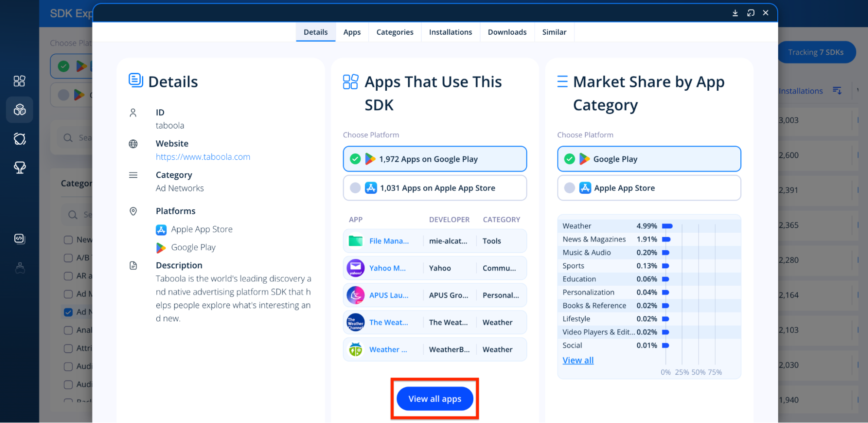Image resolution: width=868 pixels, height=423 pixels.
Task: Click the Commu... category cell
Action: 499,268
